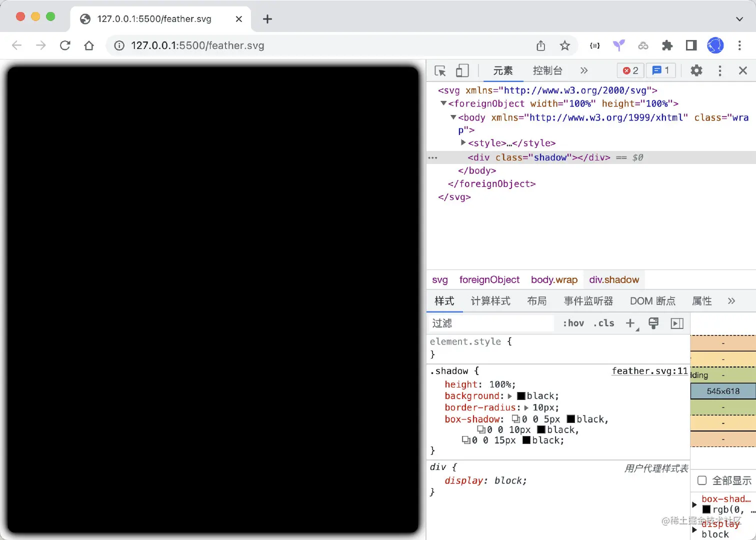Open the 样式 sub-tab
Image resolution: width=756 pixels, height=540 pixels.
click(444, 301)
